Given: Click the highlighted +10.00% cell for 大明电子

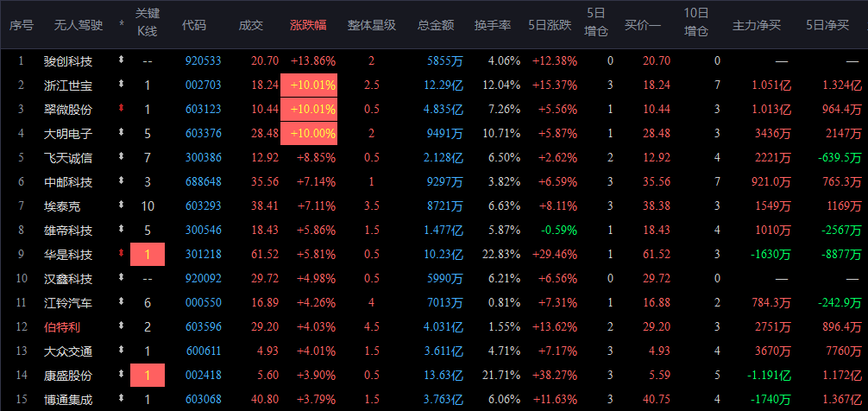Looking at the screenshot, I should pos(309,134).
